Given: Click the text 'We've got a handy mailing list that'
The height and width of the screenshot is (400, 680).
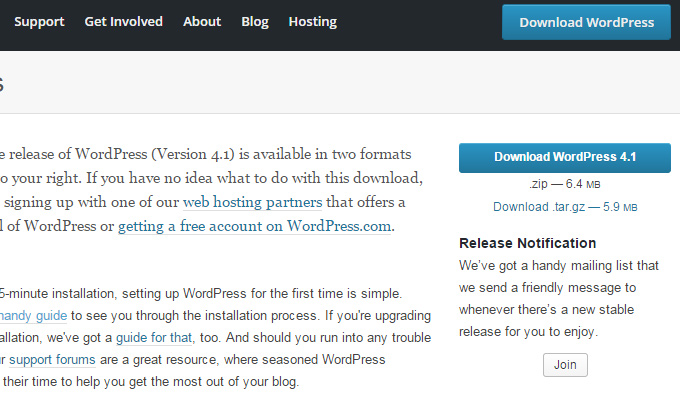Looking at the screenshot, I should pyautogui.click(x=559, y=266).
